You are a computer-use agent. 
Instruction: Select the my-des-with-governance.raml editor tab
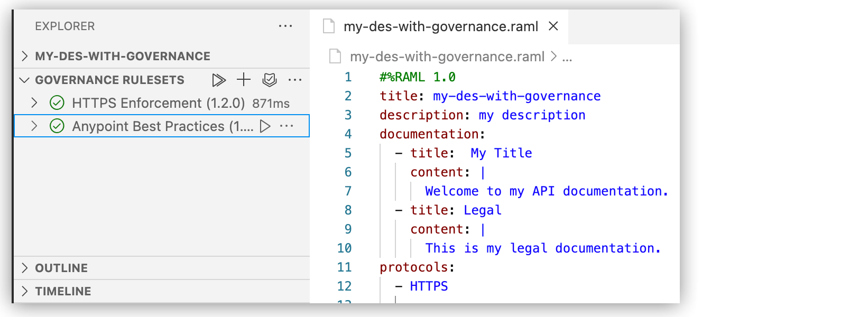[440, 26]
